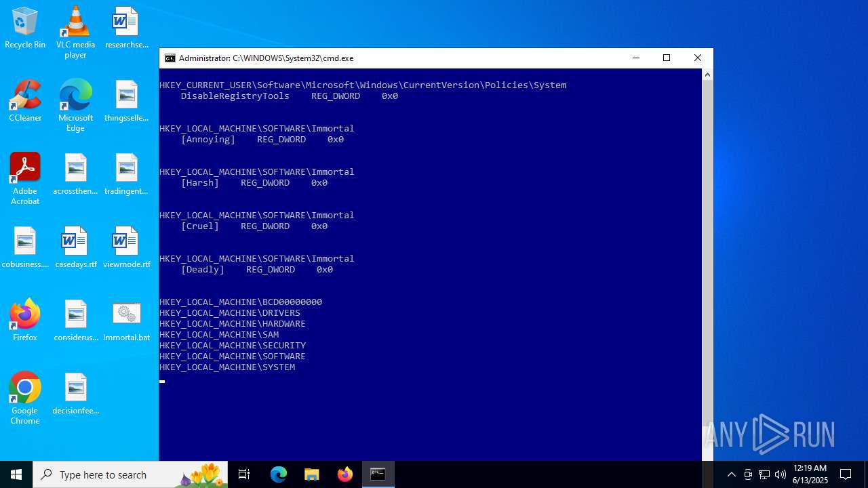The width and height of the screenshot is (868, 488).
Task: Select decisionfee... image file
Action: [x=75, y=394]
